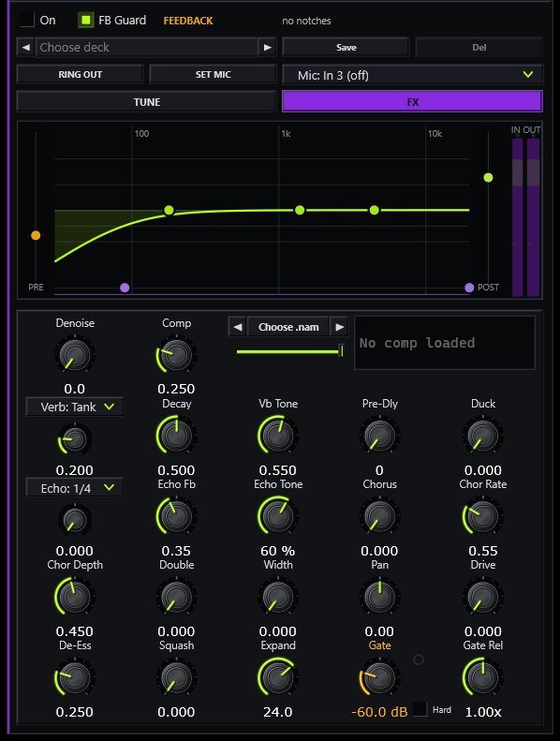The height and width of the screenshot is (741, 560).
Task: Click the Width knob
Action: point(278,597)
